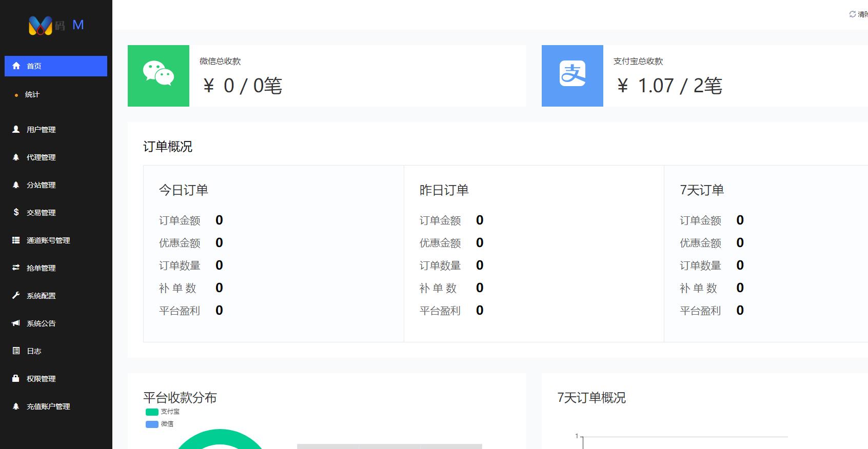The height and width of the screenshot is (449, 868).
Task: Click the M logo in sidebar header
Action: 41,25
